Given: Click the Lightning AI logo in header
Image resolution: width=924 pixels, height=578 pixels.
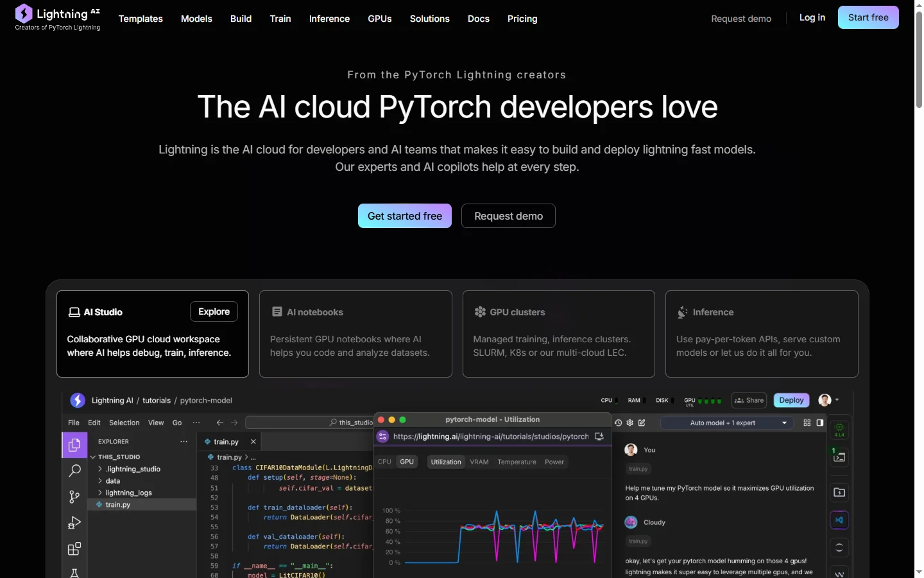Looking at the screenshot, I should coord(58,17).
